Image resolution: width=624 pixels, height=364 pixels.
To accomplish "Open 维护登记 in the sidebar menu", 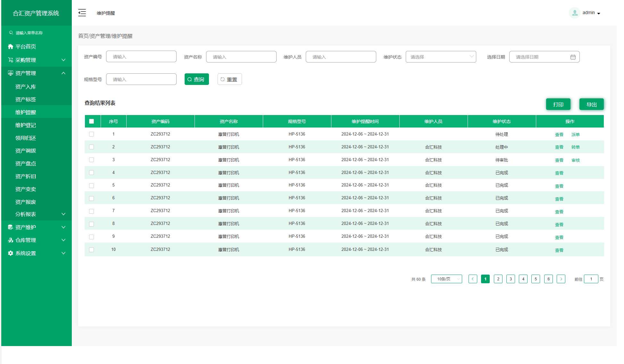I will pos(26,125).
